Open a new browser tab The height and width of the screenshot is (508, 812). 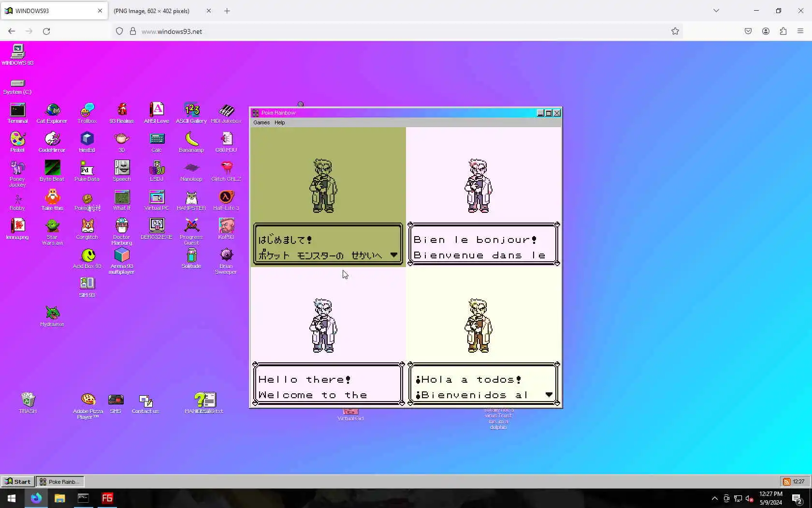pos(227,11)
